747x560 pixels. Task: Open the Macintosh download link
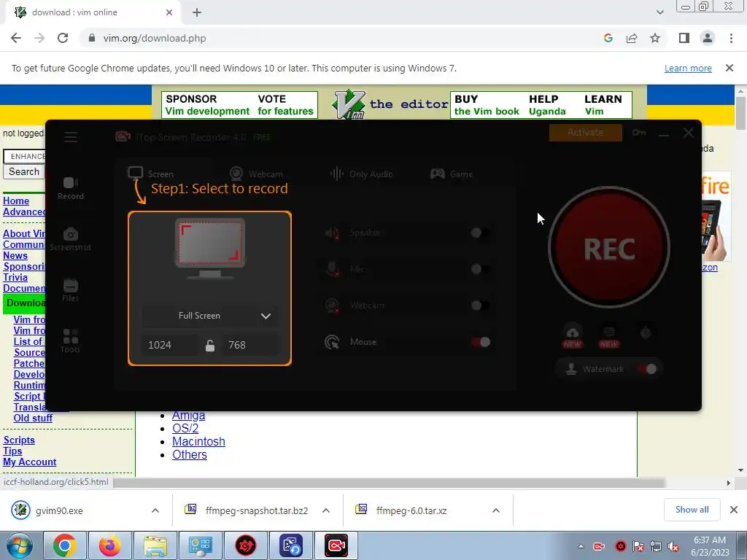[198, 441]
